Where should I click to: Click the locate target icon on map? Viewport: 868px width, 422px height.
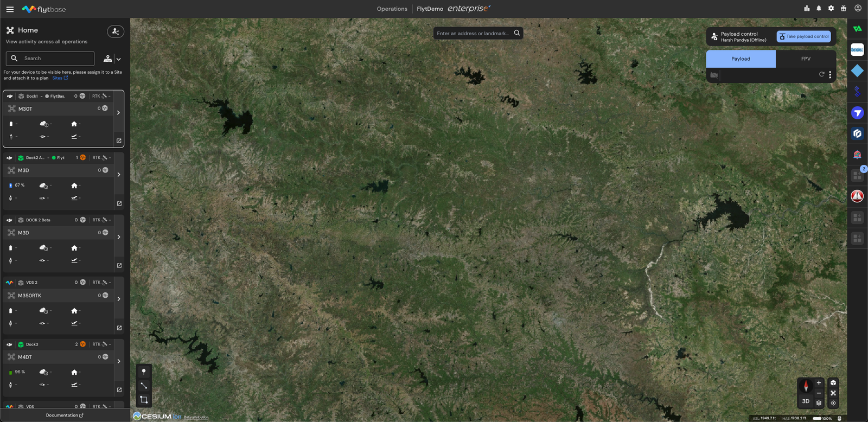833,403
